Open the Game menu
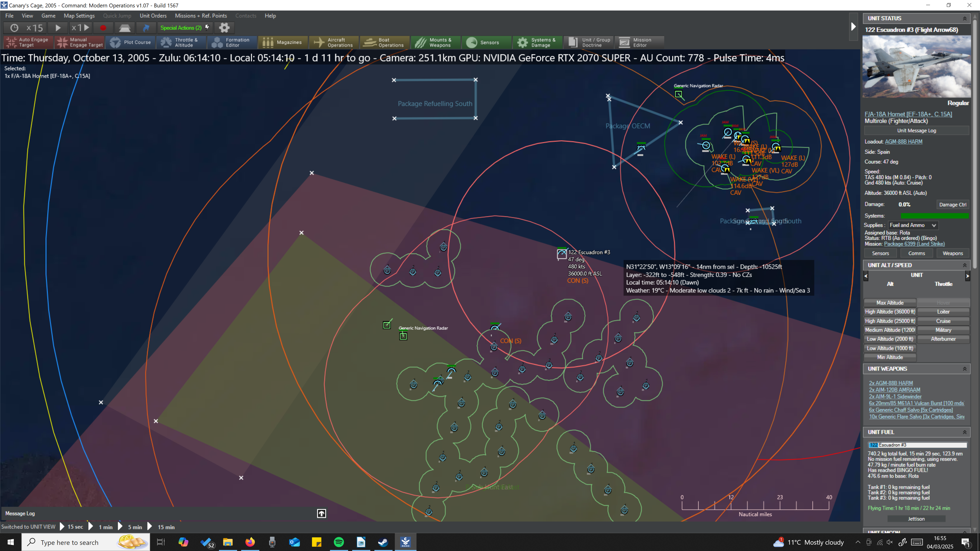 pos(48,16)
